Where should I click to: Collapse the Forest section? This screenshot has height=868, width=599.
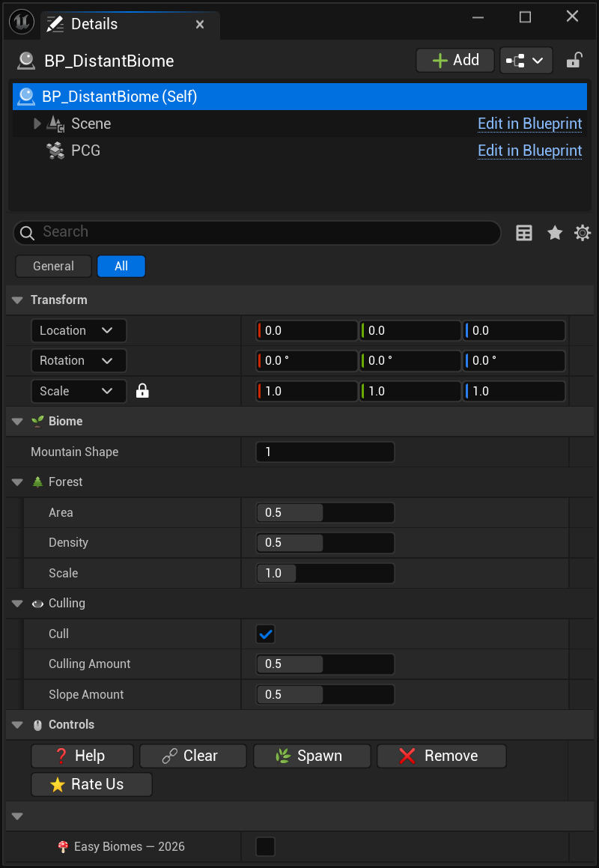(x=17, y=482)
